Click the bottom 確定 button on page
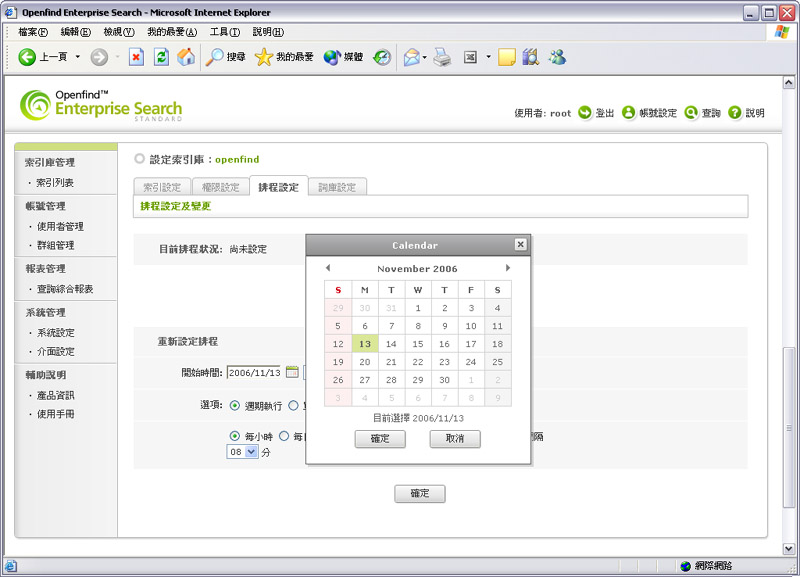800x577 pixels. coord(420,493)
